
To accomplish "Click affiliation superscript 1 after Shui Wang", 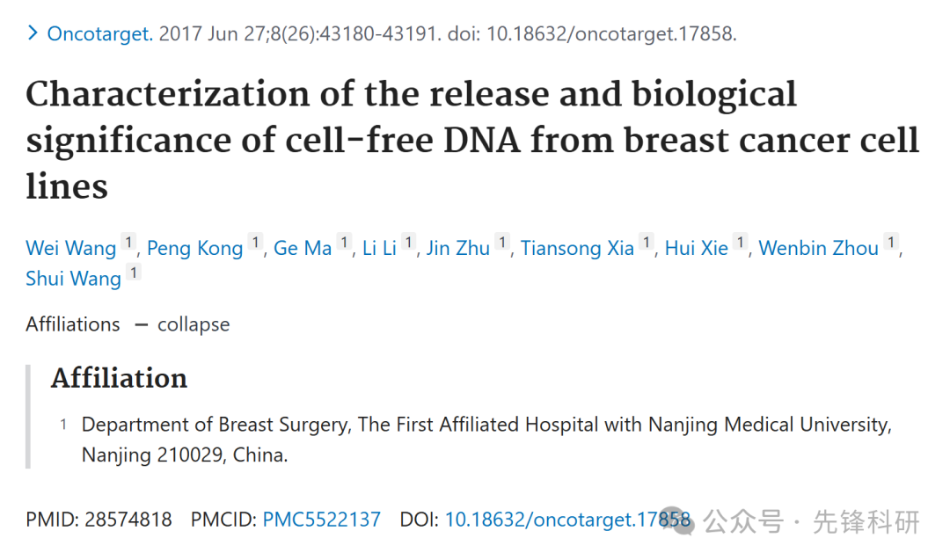I will point(134,273).
